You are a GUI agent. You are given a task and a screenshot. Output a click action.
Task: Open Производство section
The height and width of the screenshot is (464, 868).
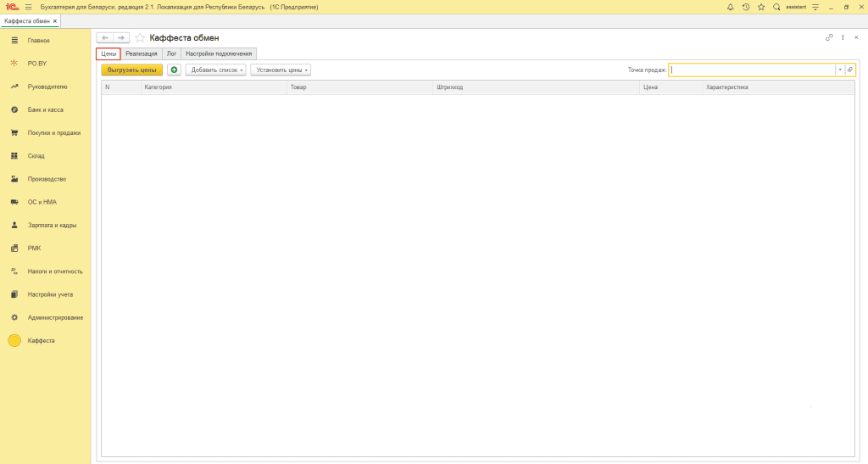(x=46, y=179)
